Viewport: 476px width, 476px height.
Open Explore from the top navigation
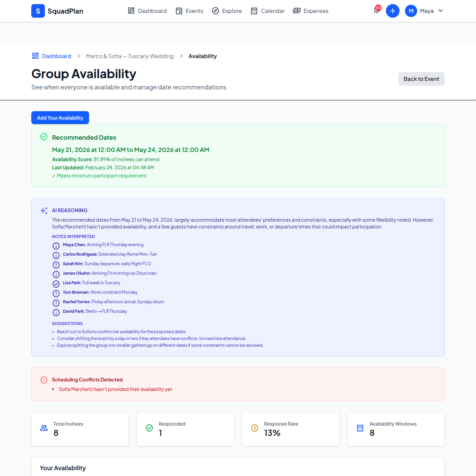pyautogui.click(x=227, y=11)
